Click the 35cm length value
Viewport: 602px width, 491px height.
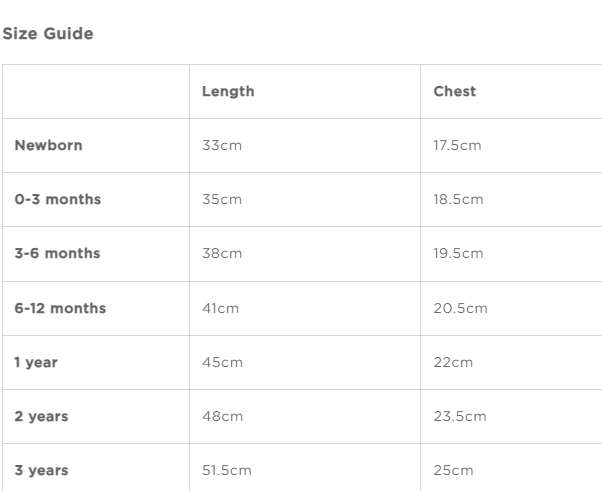(222, 199)
